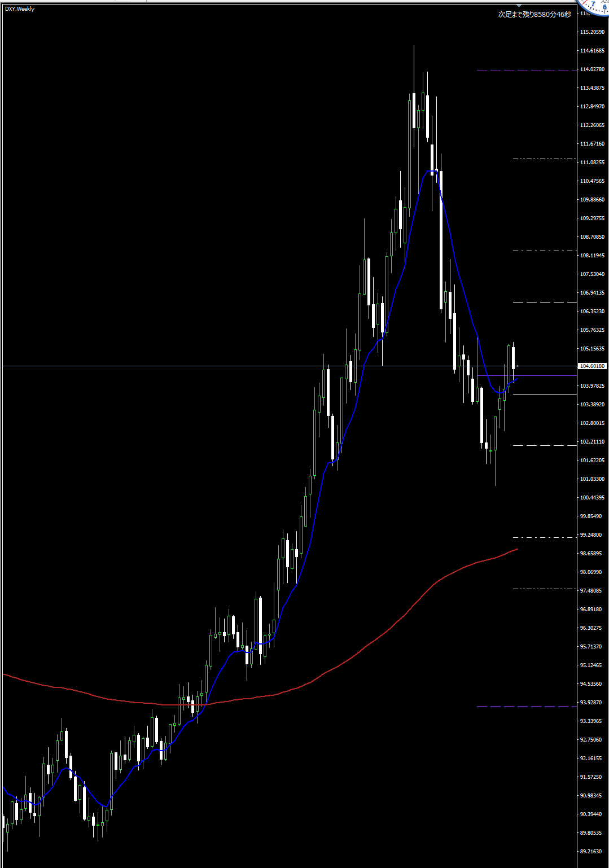Click price scale value 95.12465
The image size is (609, 868).
[591, 665]
